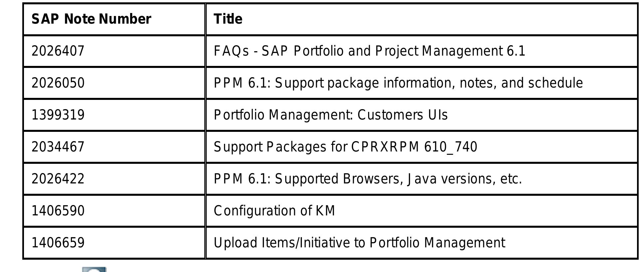
Task: Click the Title column header
Action: coord(228,19)
